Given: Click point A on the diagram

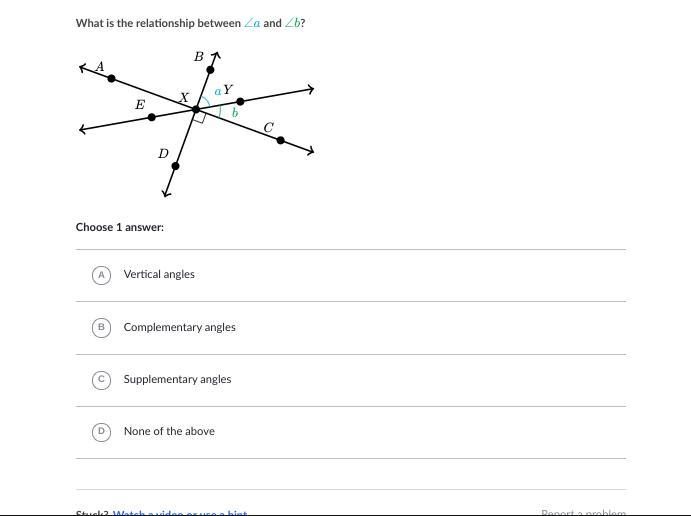Looking at the screenshot, I should tap(111, 78).
